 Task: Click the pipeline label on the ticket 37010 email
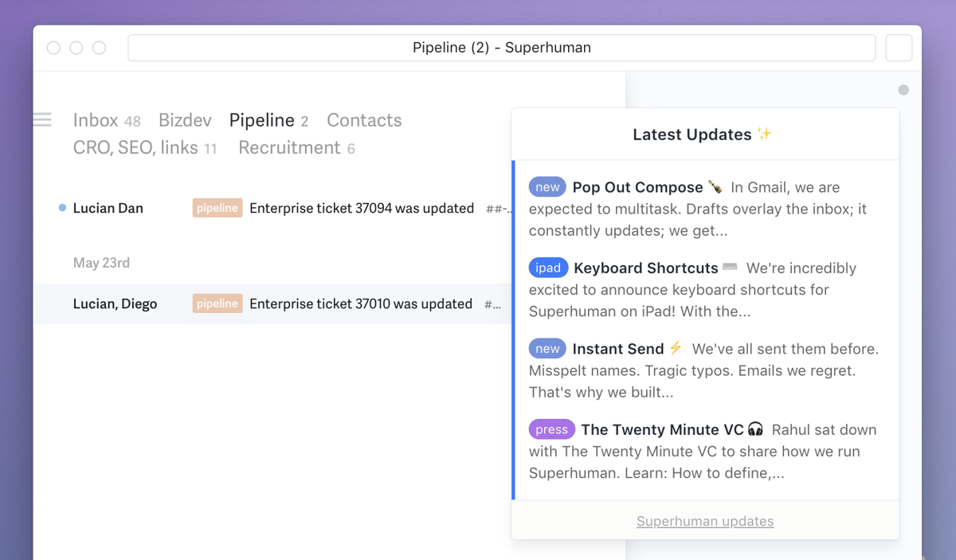click(217, 303)
